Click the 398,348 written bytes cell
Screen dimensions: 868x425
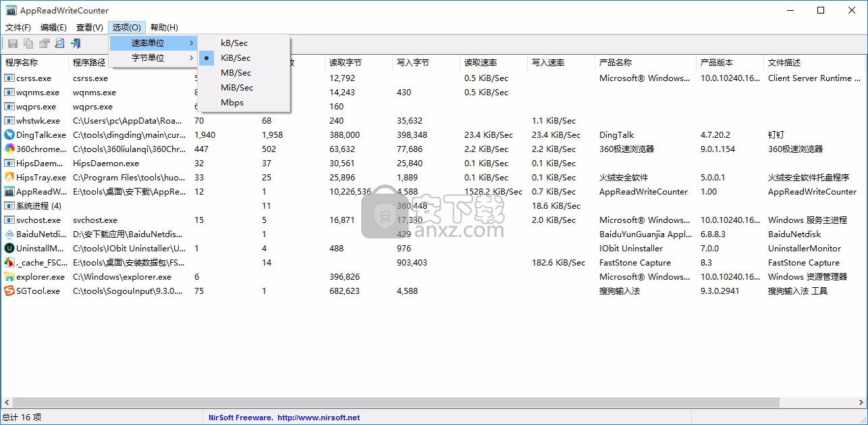click(412, 135)
